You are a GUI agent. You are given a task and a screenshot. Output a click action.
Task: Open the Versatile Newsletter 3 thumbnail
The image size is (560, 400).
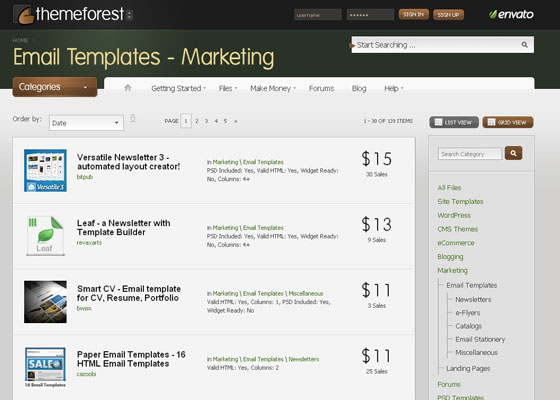tap(45, 170)
